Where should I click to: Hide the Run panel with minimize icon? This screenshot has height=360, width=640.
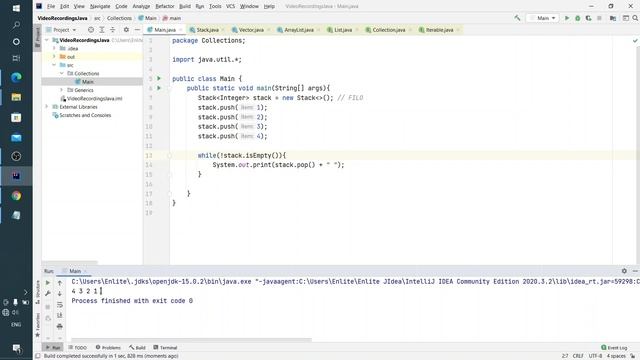[635, 271]
